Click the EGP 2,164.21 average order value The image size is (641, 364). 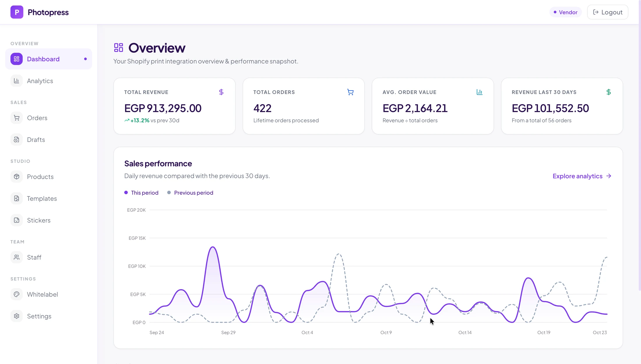click(415, 108)
